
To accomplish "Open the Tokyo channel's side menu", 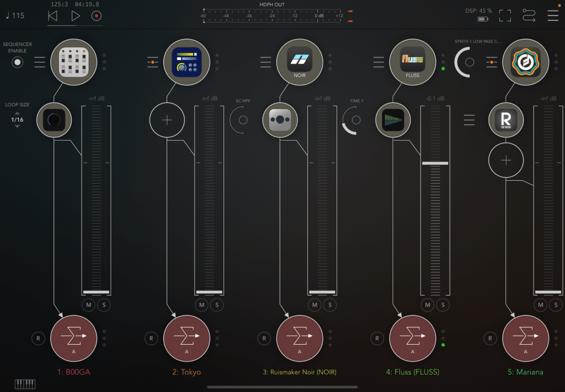I will pyautogui.click(x=153, y=62).
